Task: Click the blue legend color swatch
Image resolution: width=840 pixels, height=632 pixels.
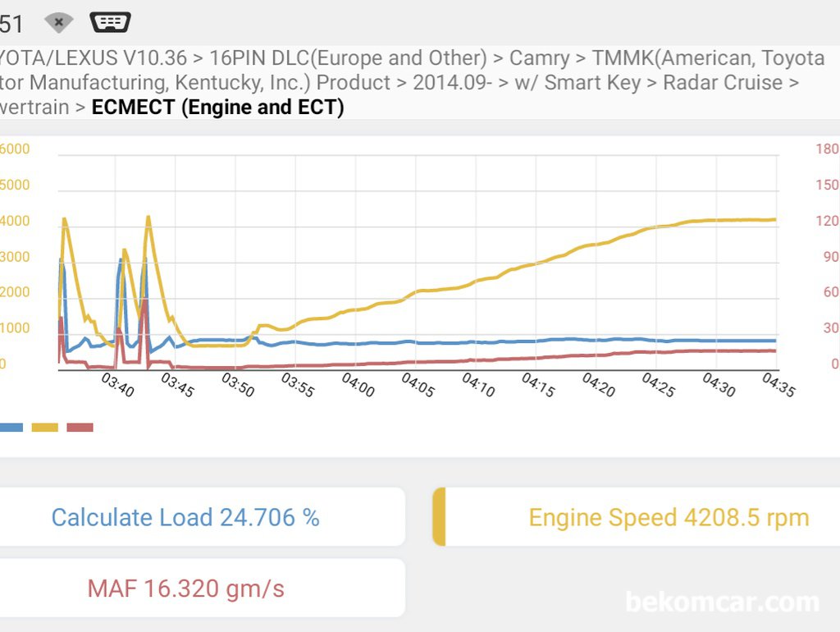Action: (x=11, y=428)
